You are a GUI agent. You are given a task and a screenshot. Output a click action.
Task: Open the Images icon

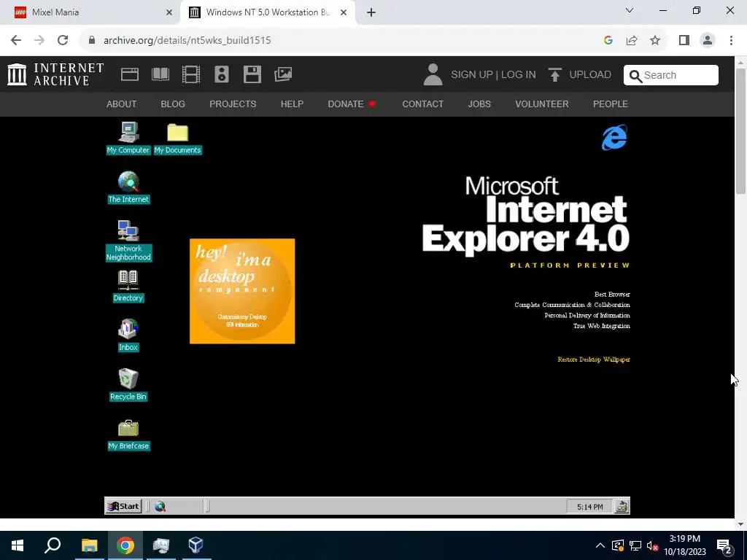click(283, 75)
